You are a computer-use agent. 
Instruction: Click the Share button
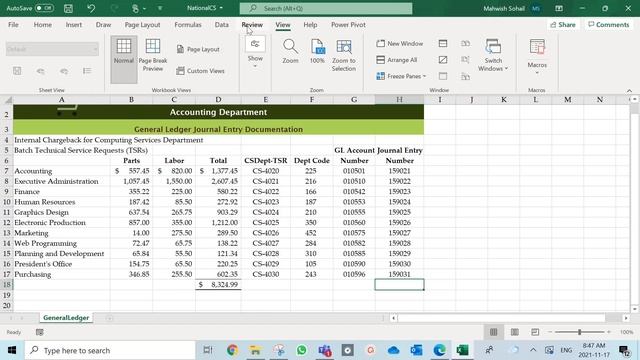pos(563,25)
